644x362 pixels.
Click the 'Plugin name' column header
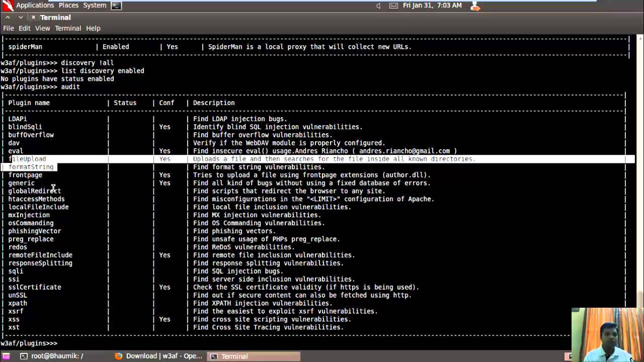29,103
